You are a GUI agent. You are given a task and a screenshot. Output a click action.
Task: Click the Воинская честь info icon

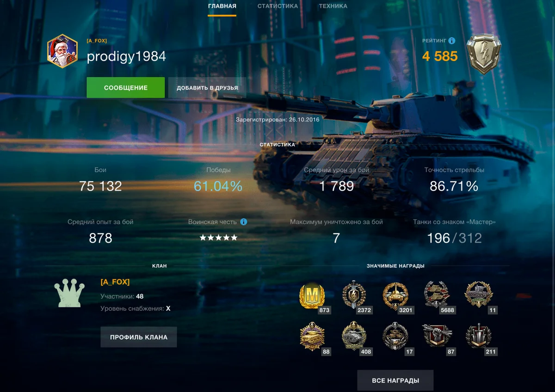click(x=244, y=222)
